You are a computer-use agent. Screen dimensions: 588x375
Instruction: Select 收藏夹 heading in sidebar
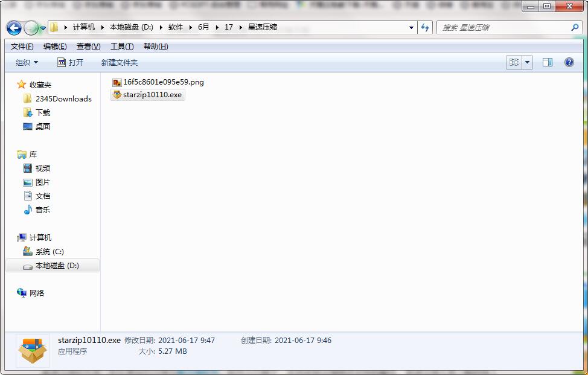click(x=35, y=85)
